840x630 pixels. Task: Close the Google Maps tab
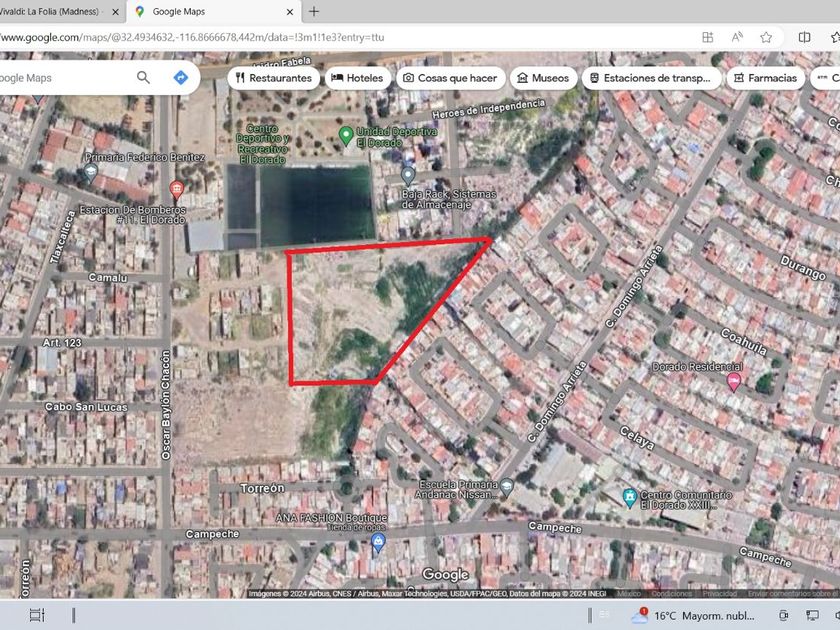click(x=290, y=12)
